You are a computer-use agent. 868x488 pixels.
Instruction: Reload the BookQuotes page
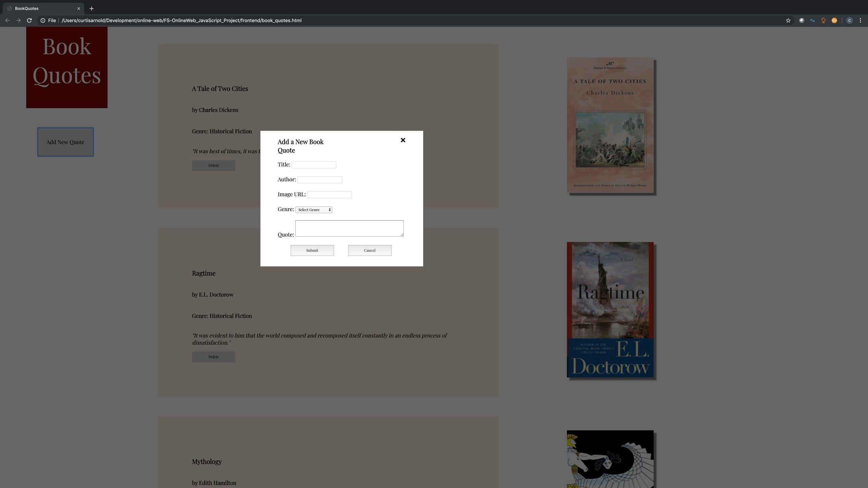coord(29,20)
